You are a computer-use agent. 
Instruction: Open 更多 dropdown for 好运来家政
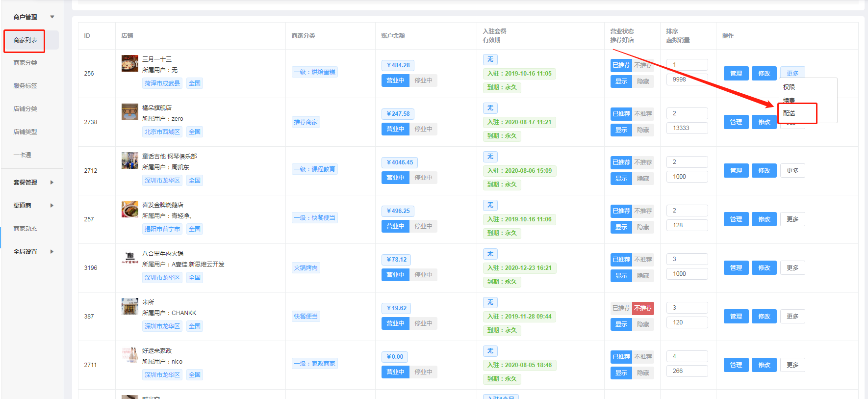point(792,365)
